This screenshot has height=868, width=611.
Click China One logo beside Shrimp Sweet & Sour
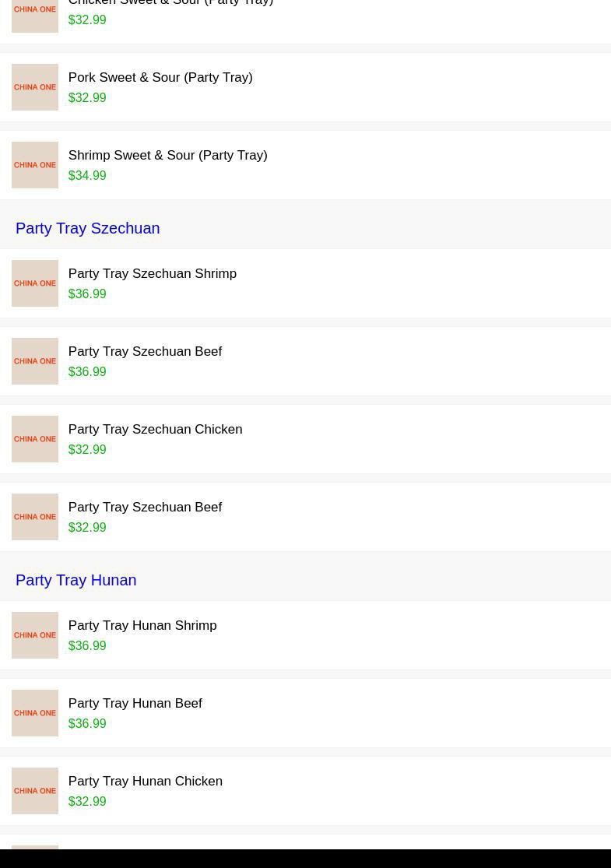[35, 165]
